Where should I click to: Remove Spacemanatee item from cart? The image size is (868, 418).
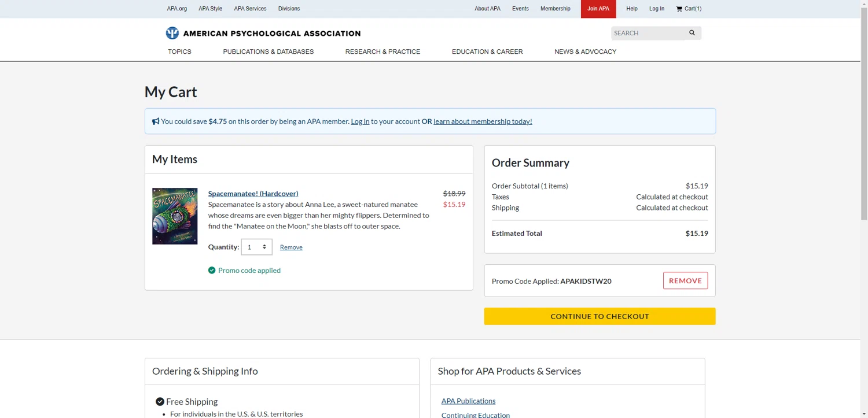[x=291, y=247]
